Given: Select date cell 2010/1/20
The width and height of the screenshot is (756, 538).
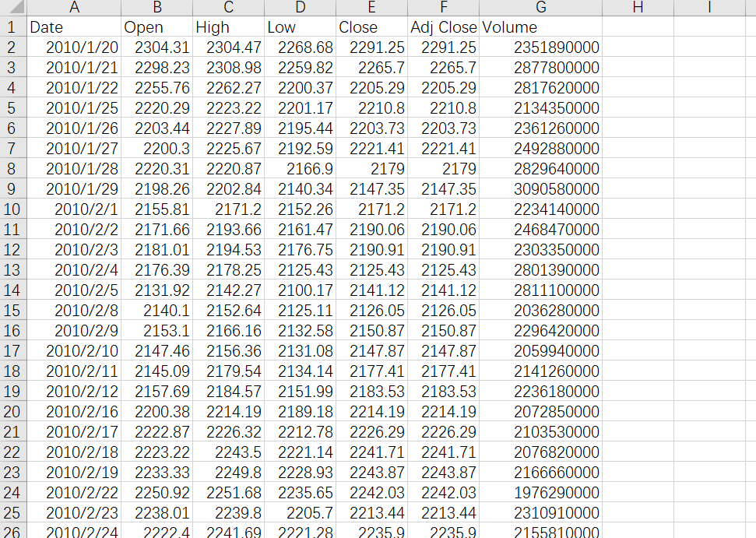Looking at the screenshot, I should 74,47.
